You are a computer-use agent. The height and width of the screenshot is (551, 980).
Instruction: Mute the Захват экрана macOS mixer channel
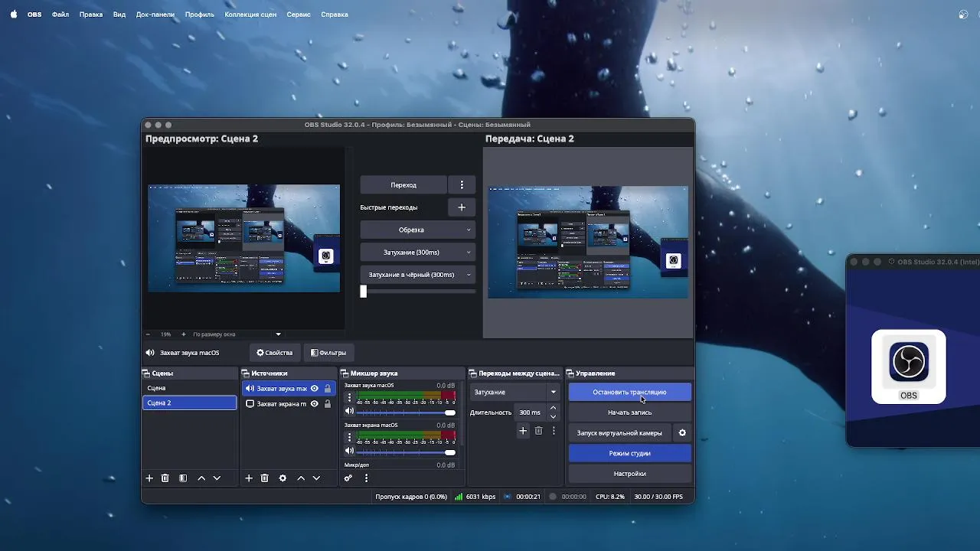pos(350,452)
